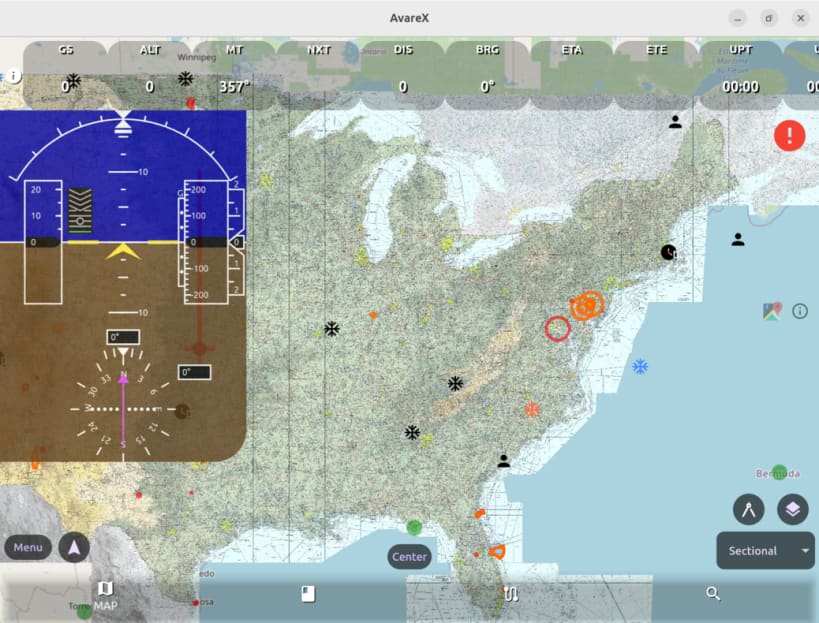The image size is (819, 623).
Task: Click the person marker over the Atlantic
Action: tap(738, 239)
